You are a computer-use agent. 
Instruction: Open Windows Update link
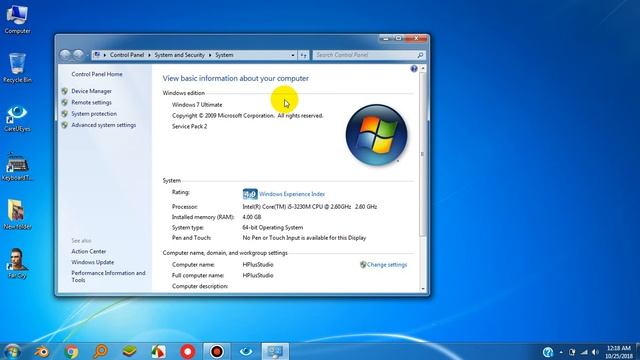pos(93,262)
